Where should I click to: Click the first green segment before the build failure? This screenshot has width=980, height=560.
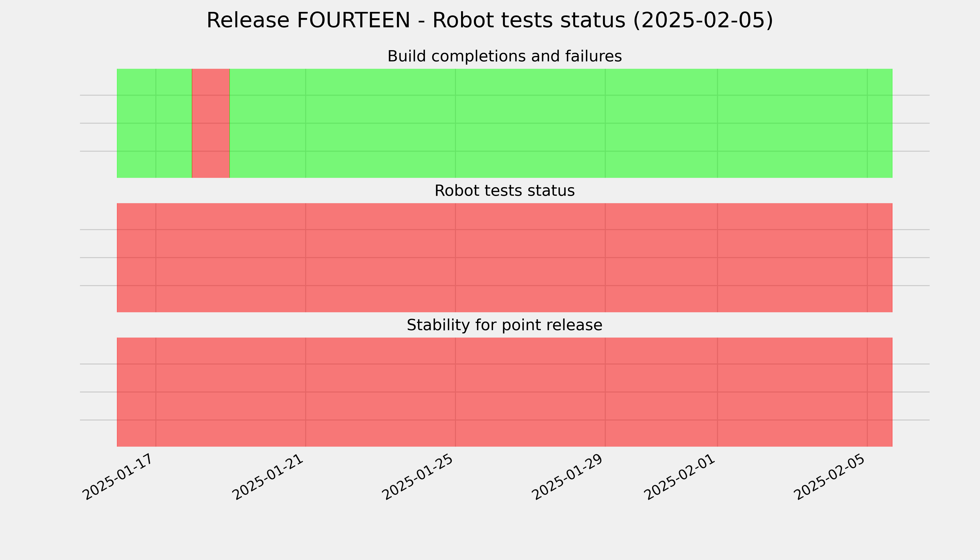coord(154,123)
